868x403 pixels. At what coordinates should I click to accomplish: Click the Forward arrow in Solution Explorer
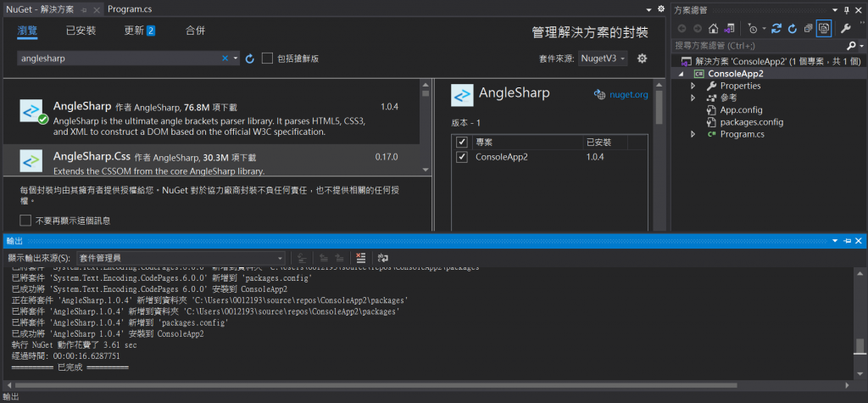[698, 28]
